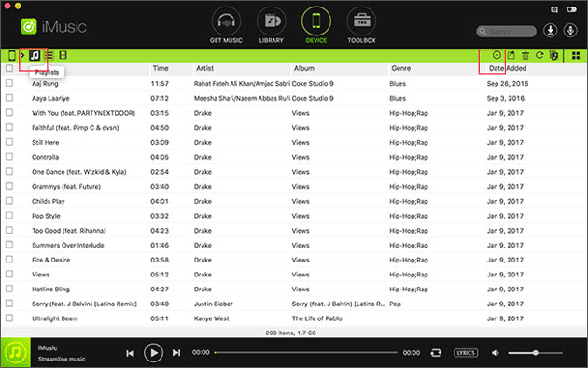Check the Ultralight Beam checkbox
Screen dimensions: 588x368
9,318
